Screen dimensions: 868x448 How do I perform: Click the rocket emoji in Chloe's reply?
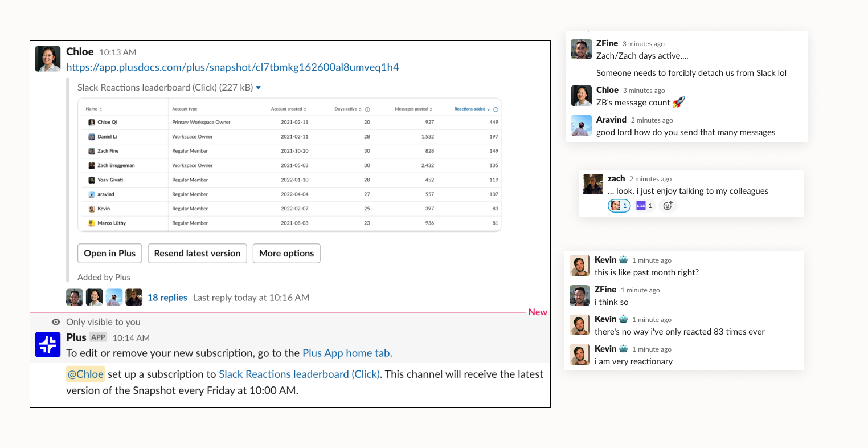(678, 103)
